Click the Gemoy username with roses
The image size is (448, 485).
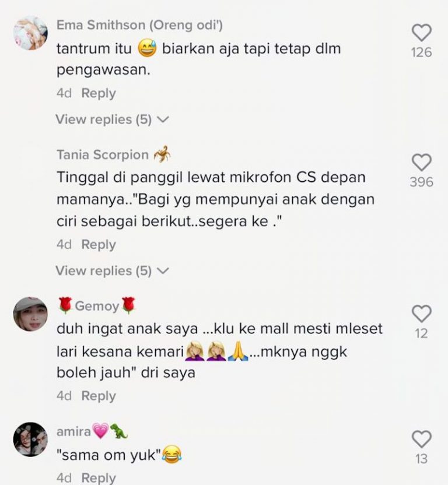point(97,305)
